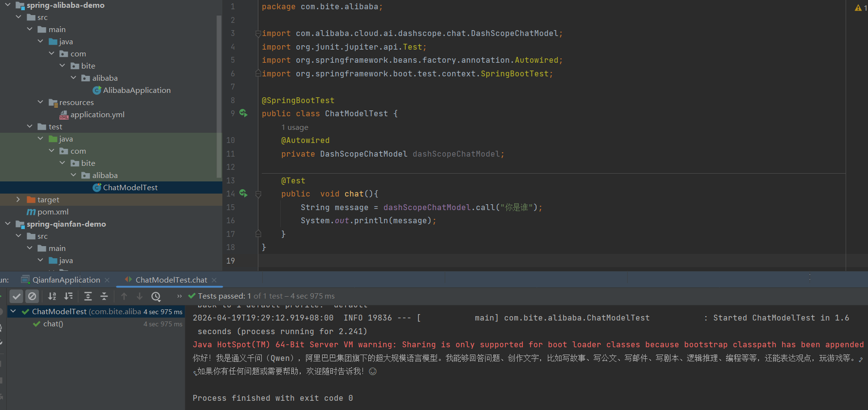The width and height of the screenshot is (868, 410).
Task: Collapse all test result nodes
Action: (104, 296)
